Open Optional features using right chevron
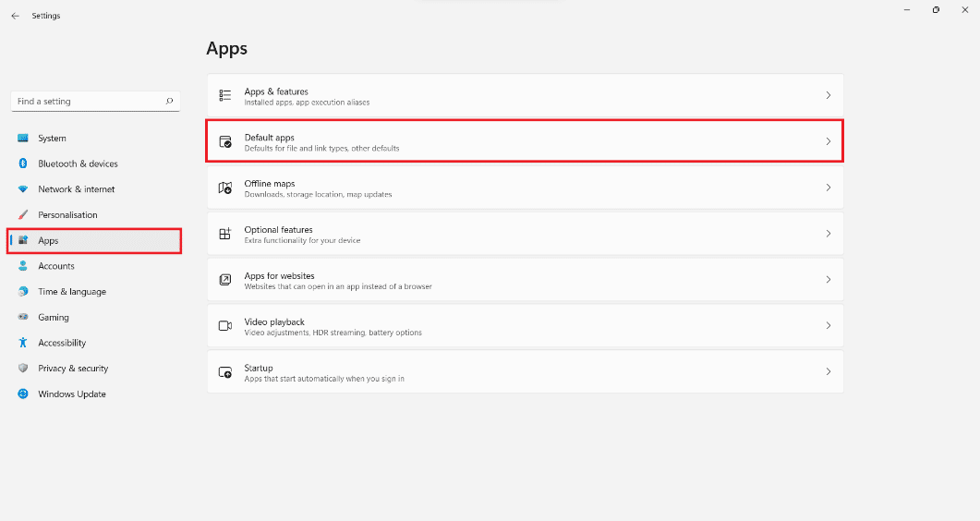The width and height of the screenshot is (980, 521). click(828, 234)
